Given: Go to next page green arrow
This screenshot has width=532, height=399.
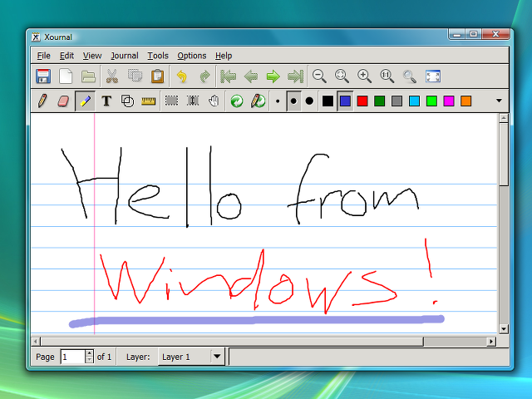Looking at the screenshot, I should tap(273, 76).
